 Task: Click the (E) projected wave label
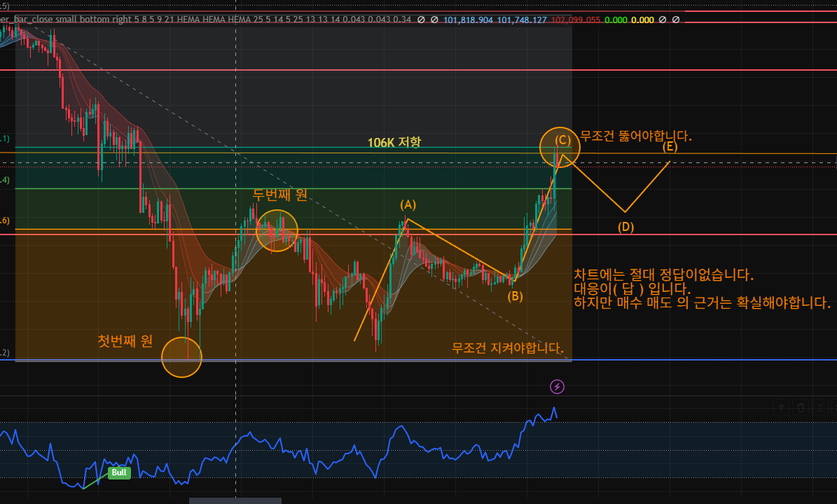(670, 146)
